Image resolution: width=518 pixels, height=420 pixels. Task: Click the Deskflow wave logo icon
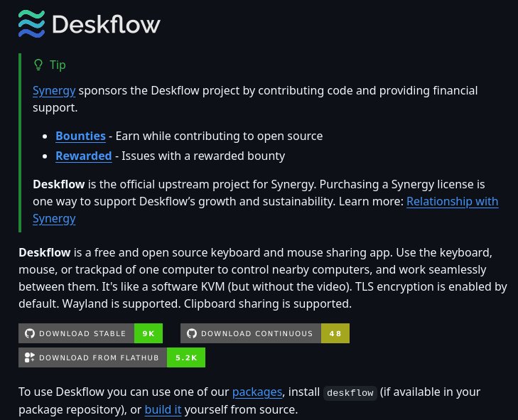tap(32, 23)
